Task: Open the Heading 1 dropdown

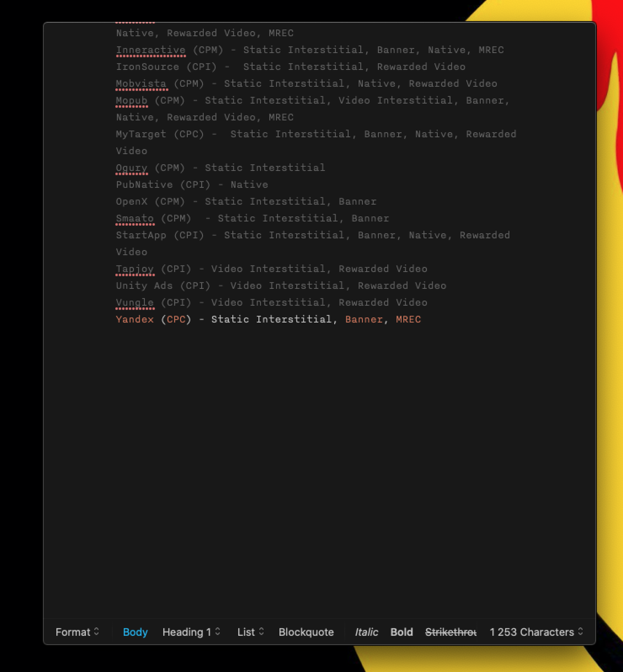Action: click(x=191, y=632)
